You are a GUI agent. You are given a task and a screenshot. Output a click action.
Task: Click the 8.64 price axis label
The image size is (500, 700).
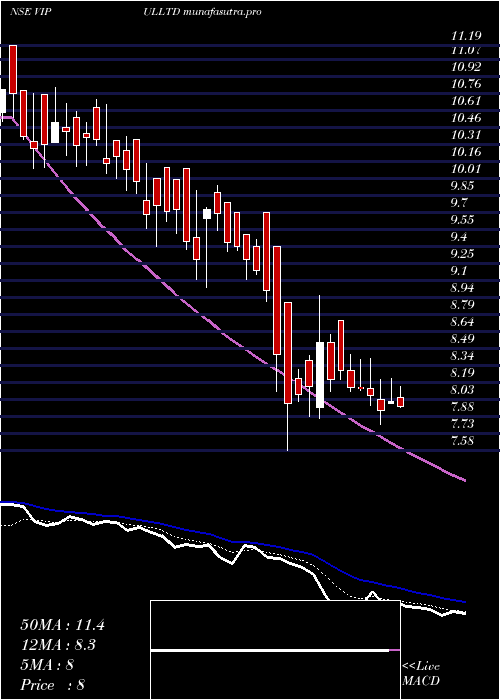pos(464,321)
